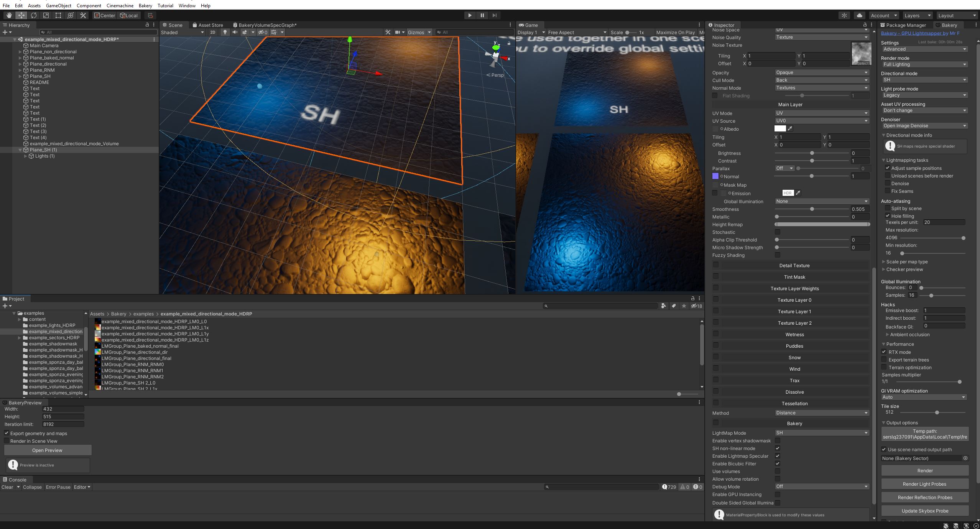Image resolution: width=980 pixels, height=529 pixels.
Task: Switch pivot orientation using the Local button
Action: [129, 15]
